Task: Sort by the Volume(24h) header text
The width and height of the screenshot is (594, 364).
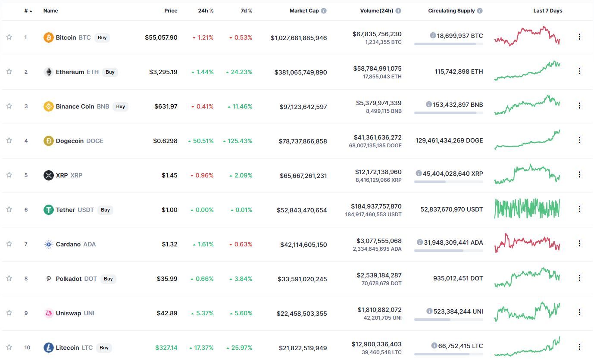Action: coord(376,11)
